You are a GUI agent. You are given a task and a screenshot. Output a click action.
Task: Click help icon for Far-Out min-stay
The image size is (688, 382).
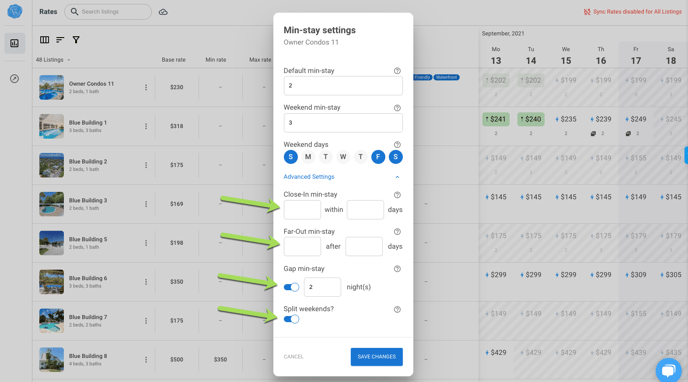[x=397, y=232]
